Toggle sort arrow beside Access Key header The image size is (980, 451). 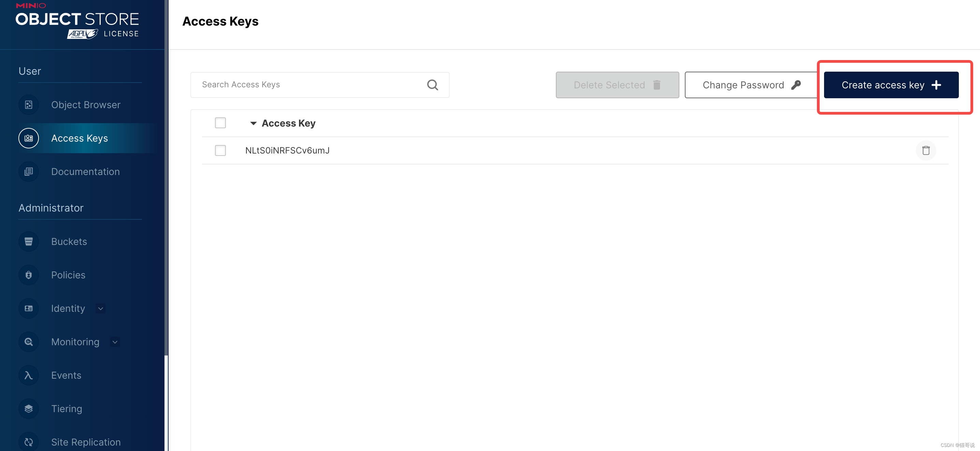pos(254,123)
